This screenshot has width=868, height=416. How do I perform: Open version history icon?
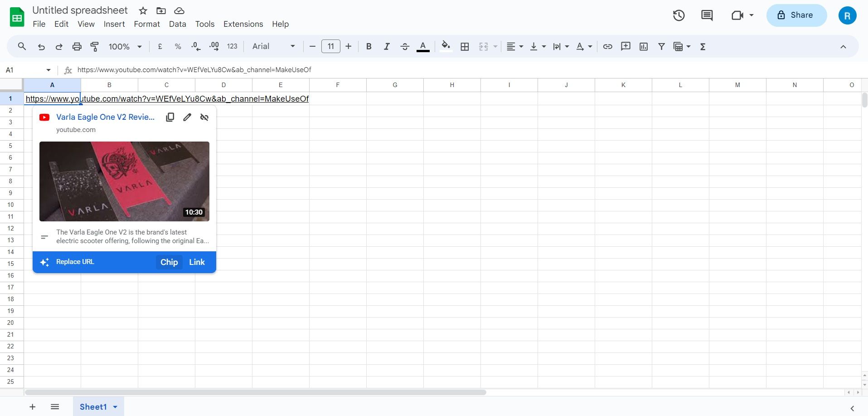pos(679,15)
